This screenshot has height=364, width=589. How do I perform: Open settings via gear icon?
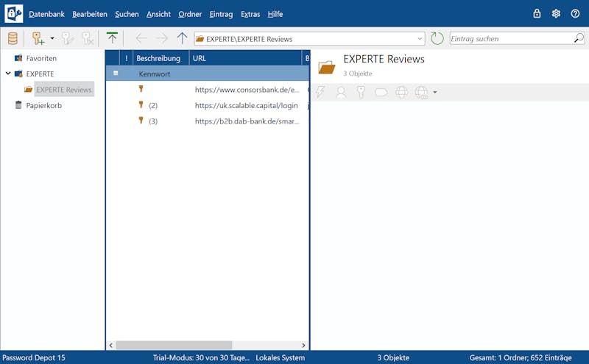[556, 13]
